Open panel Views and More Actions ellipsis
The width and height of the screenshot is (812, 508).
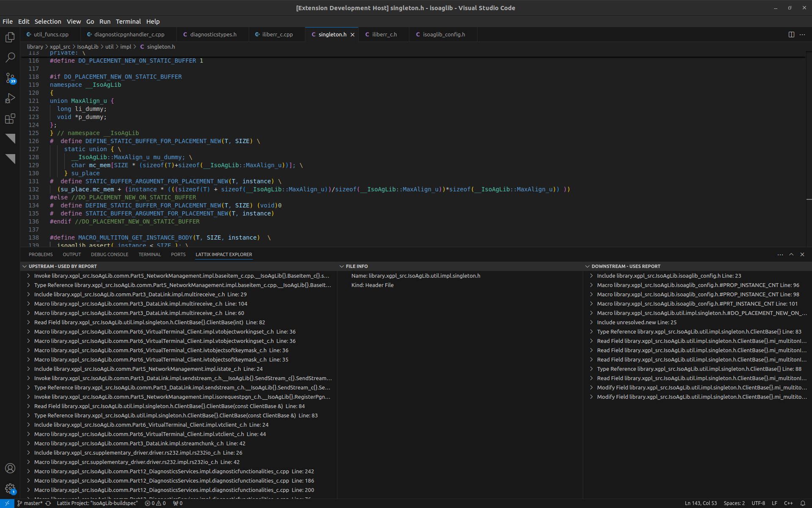[780, 254]
